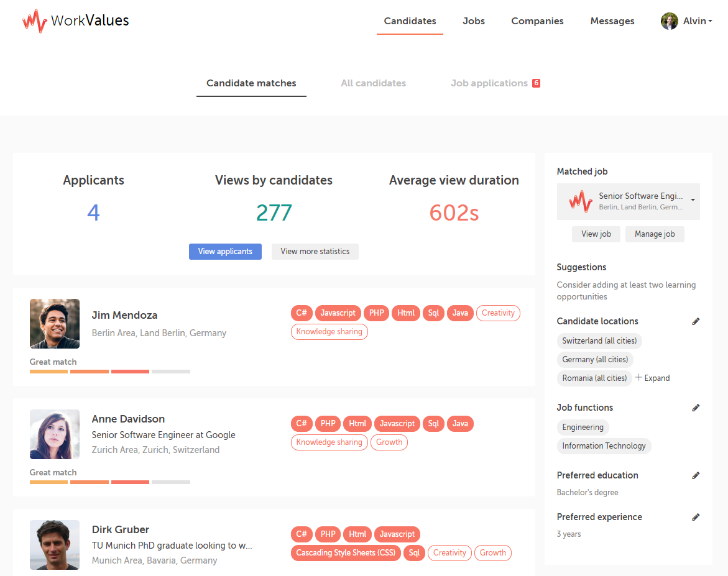Click the Information Technology function tag

pyautogui.click(x=604, y=446)
